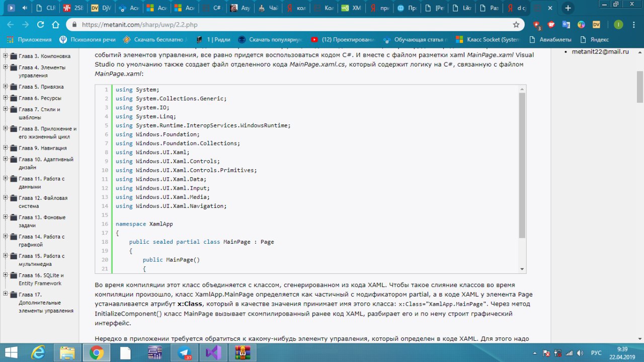The height and width of the screenshot is (362, 644).
Task: Click the page scrollbar down arrow
Action: click(x=640, y=339)
